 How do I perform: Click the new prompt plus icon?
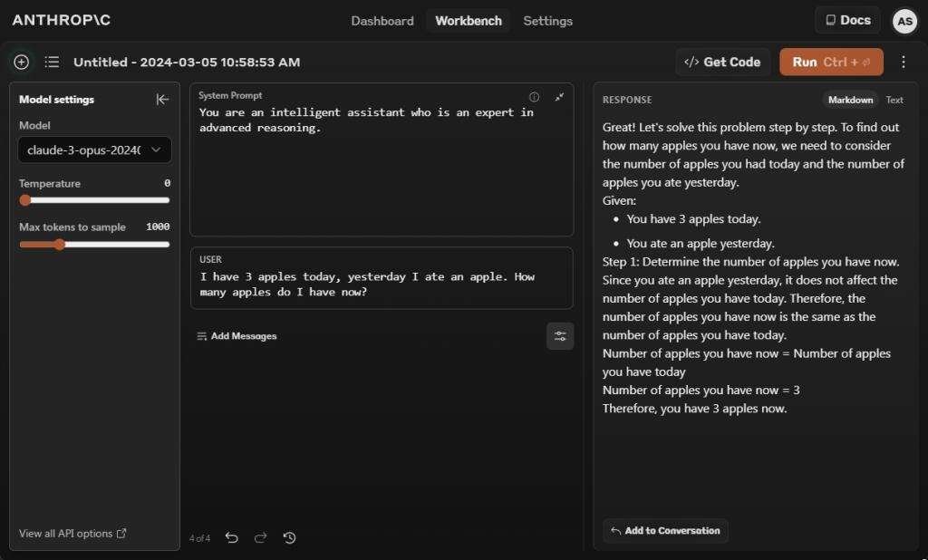point(22,62)
